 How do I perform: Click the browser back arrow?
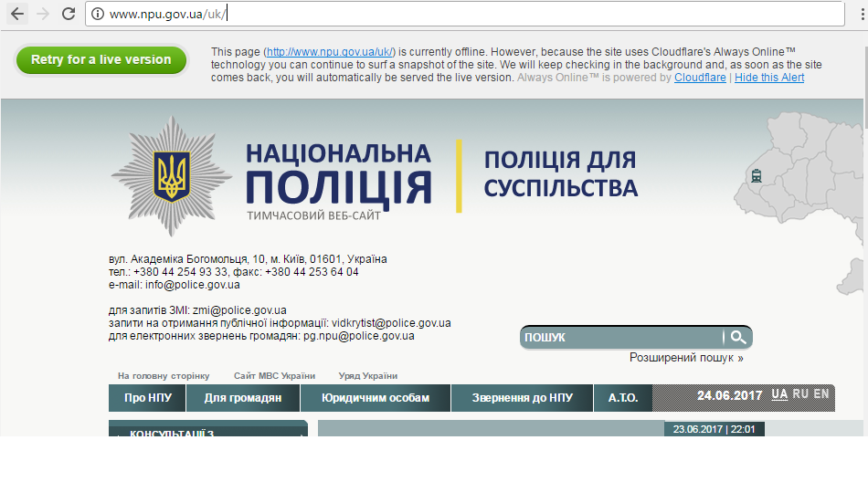(x=17, y=14)
